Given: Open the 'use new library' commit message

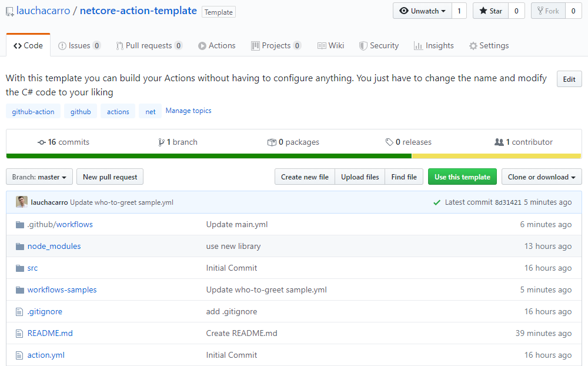Looking at the screenshot, I should click(233, 246).
